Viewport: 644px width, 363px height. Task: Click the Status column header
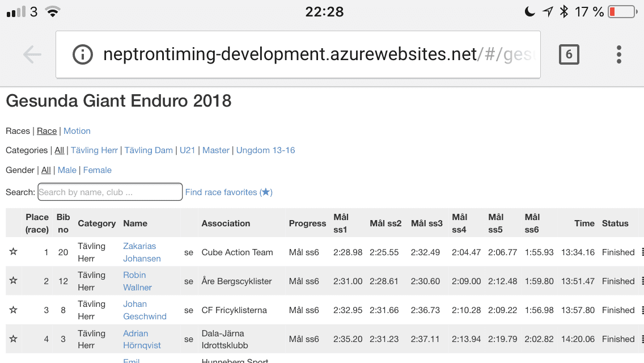[x=615, y=223]
